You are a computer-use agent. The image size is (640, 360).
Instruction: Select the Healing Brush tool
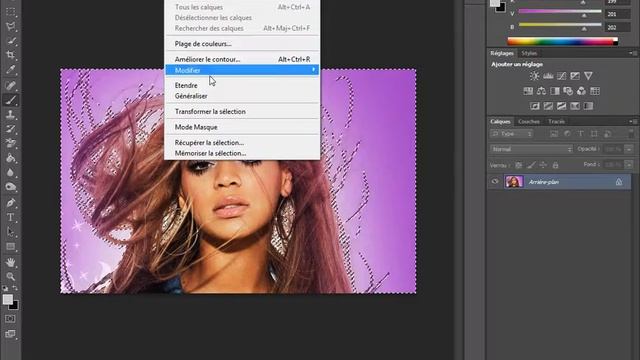(11, 85)
